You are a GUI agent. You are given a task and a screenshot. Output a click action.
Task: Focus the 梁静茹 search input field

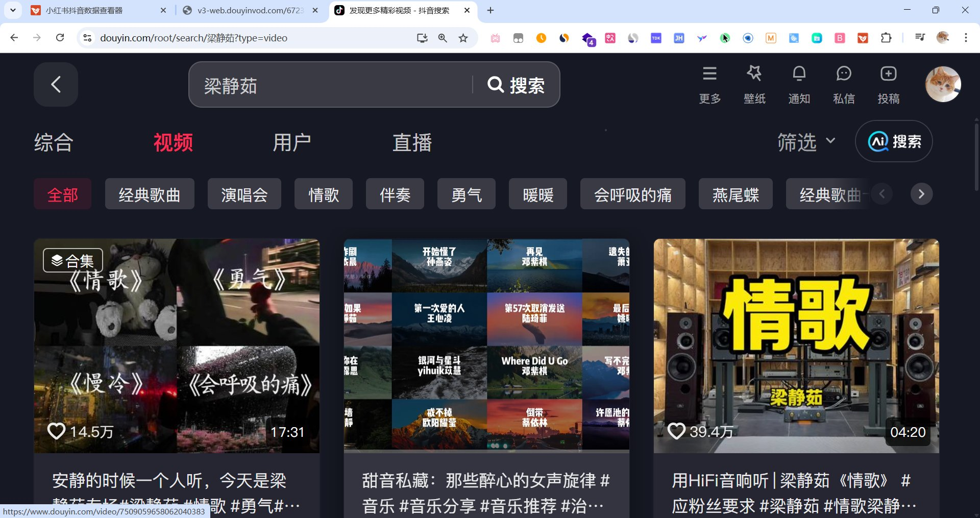(x=332, y=85)
